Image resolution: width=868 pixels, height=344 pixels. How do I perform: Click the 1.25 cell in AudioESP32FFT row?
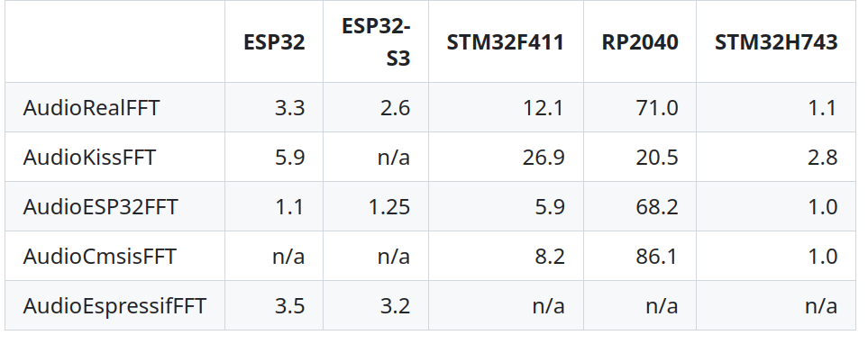coord(389,207)
